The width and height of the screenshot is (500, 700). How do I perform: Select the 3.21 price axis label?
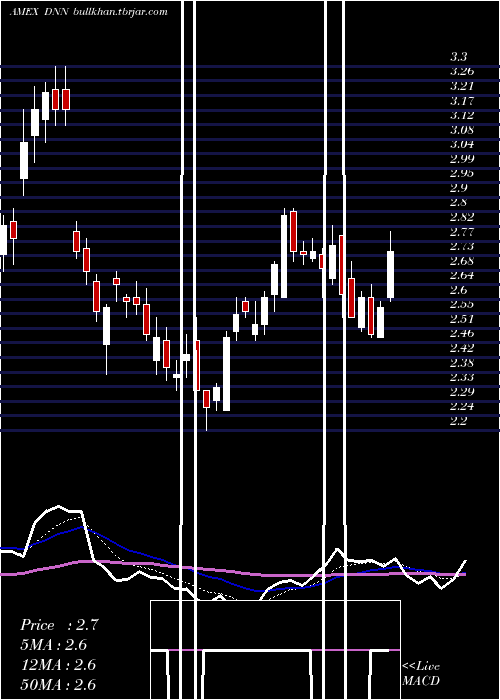462,86
